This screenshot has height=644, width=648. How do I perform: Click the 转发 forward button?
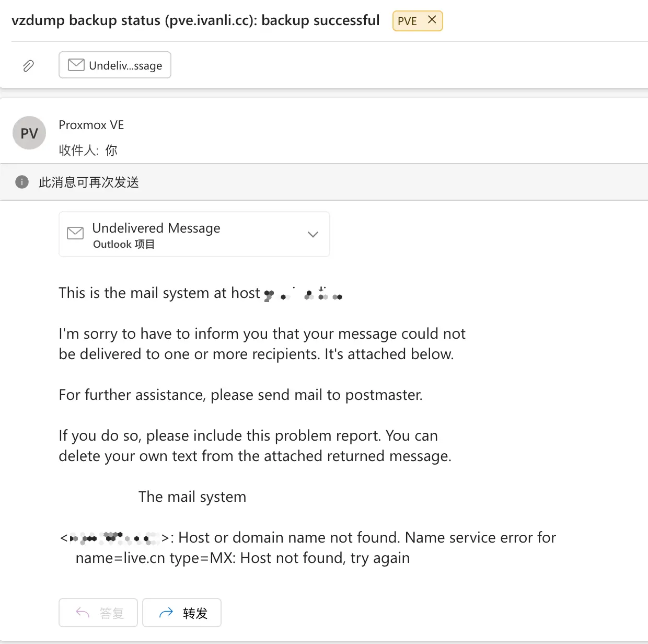[182, 613]
